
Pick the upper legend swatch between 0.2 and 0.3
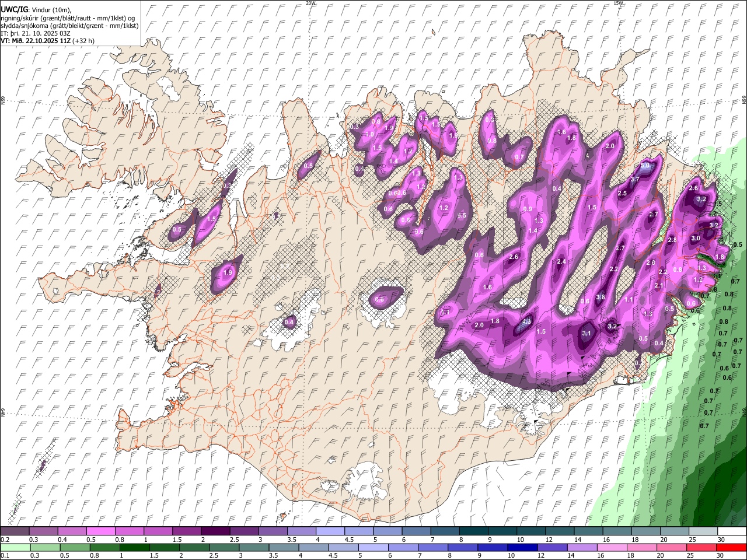[15, 531]
